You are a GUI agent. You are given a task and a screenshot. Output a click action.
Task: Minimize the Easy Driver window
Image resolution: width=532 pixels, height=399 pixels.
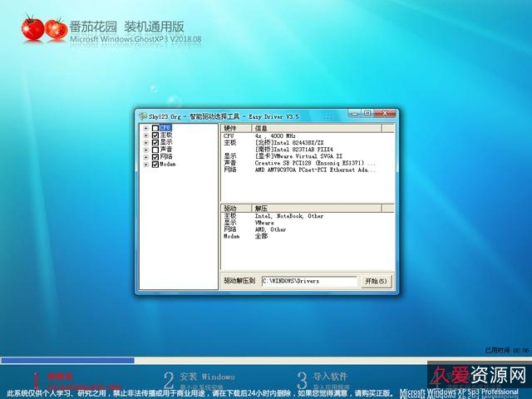355,113
